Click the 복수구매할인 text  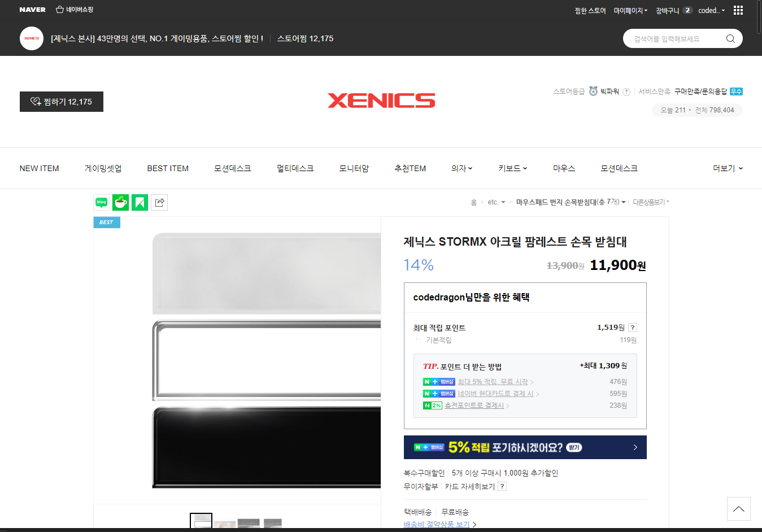point(424,473)
